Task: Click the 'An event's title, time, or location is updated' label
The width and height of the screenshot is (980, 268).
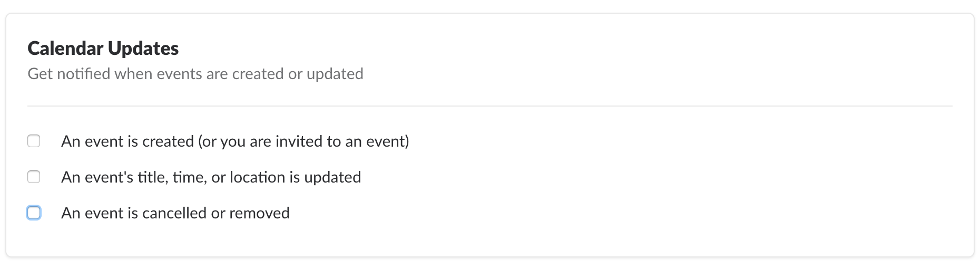Action: (211, 177)
